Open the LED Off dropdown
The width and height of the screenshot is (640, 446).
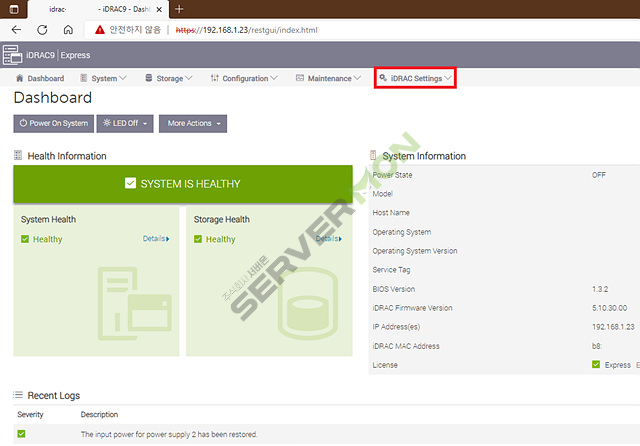125,123
